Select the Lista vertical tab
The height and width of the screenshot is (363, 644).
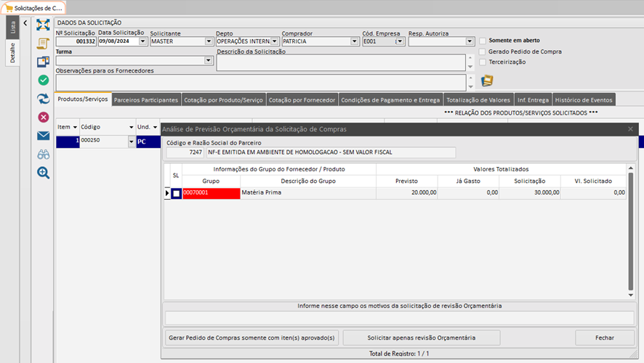coord(13,28)
